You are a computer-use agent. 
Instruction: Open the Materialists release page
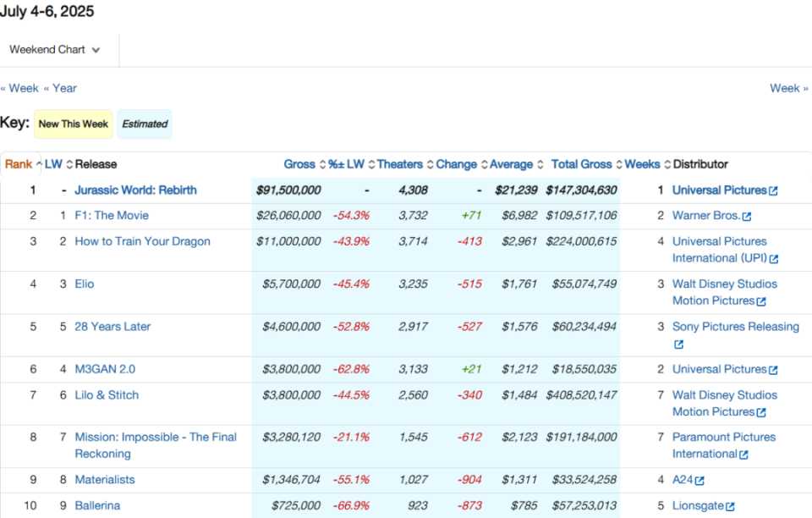pyautogui.click(x=105, y=480)
